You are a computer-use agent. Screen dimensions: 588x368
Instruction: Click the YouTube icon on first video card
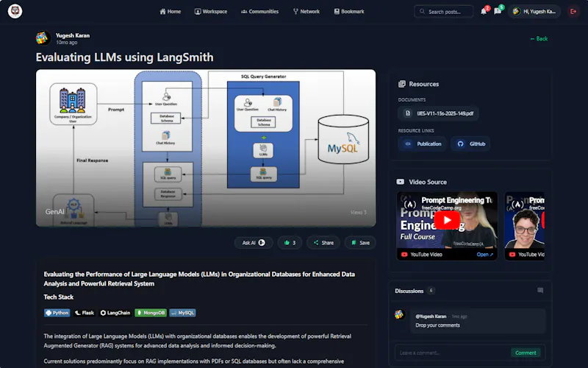point(404,255)
